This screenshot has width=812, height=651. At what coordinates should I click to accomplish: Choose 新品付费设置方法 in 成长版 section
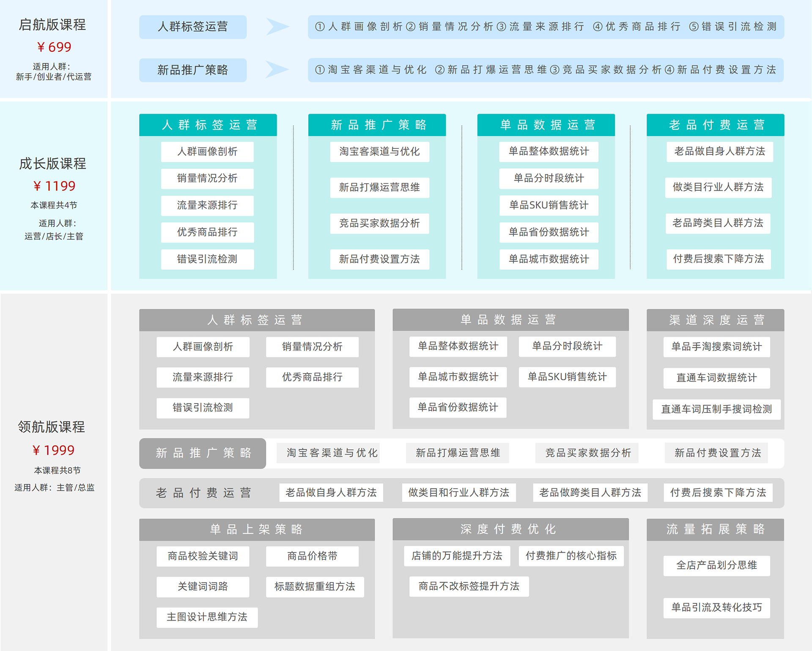379,259
